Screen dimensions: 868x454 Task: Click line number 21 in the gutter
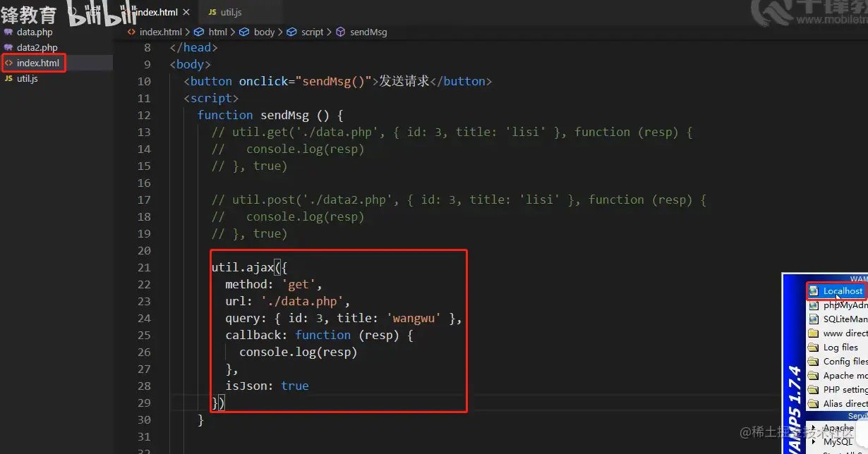(144, 268)
